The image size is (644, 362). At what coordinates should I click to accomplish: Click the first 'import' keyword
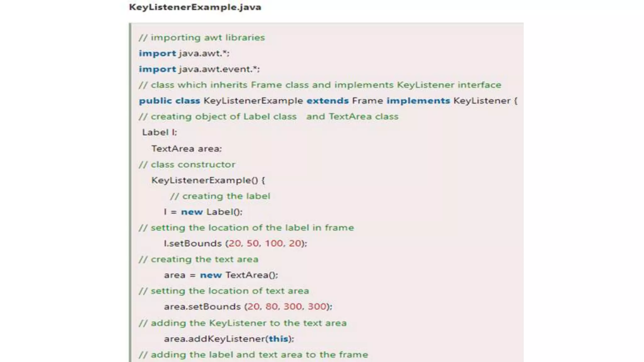(x=157, y=53)
